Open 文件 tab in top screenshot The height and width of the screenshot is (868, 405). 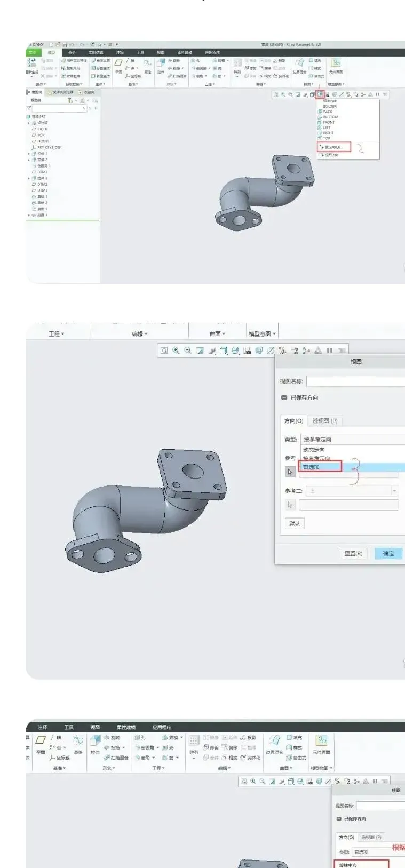tap(33, 53)
